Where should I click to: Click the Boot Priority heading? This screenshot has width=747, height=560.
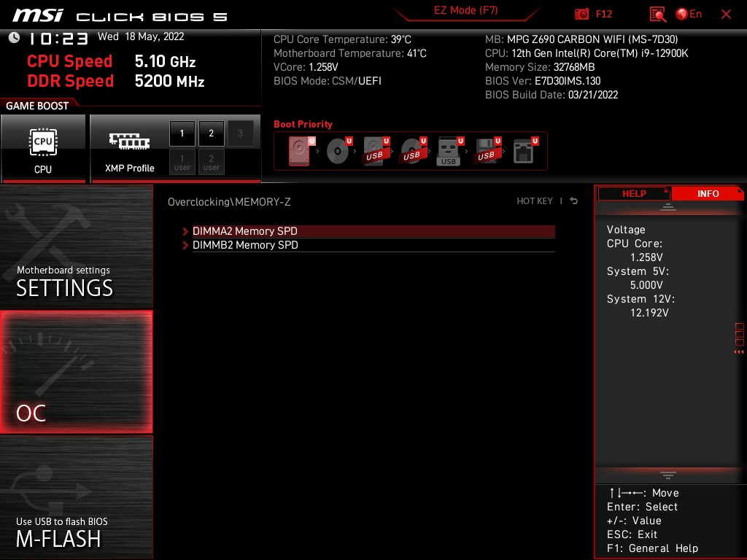point(303,124)
